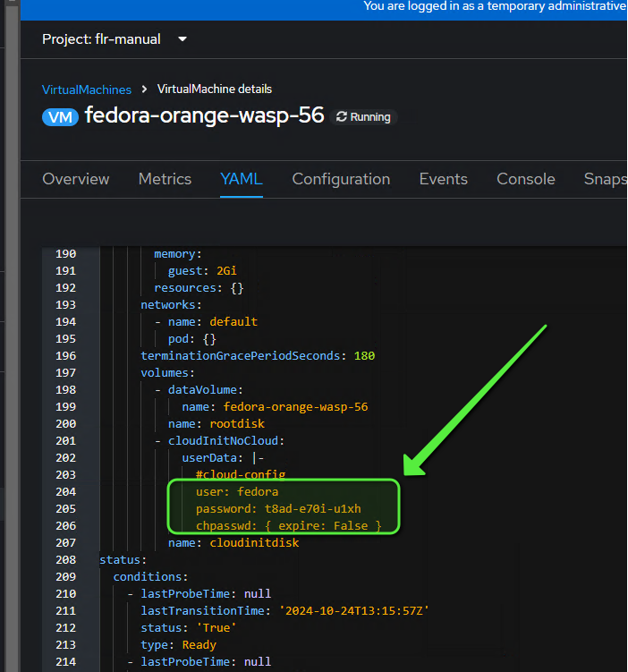
Task: Click line number 205 in the gutter
Action: (x=65, y=509)
